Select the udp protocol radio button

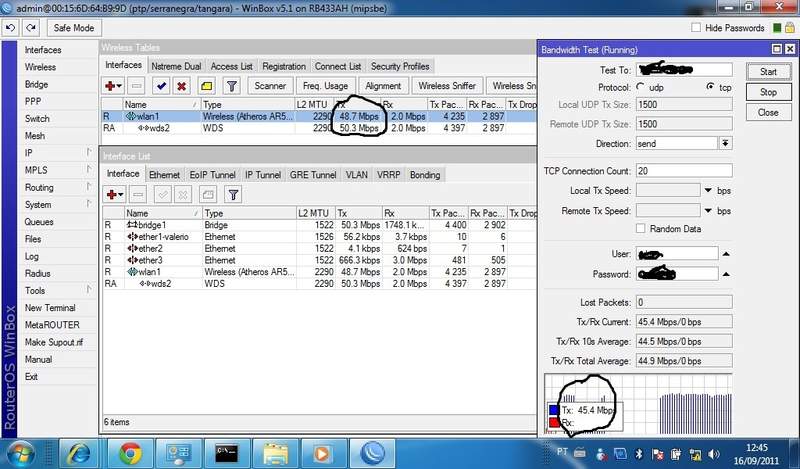coord(640,87)
